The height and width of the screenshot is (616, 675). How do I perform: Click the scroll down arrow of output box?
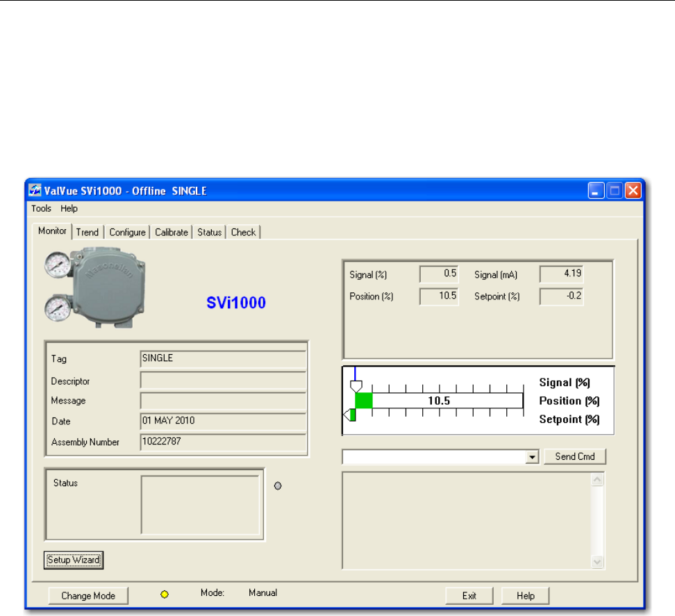(597, 561)
